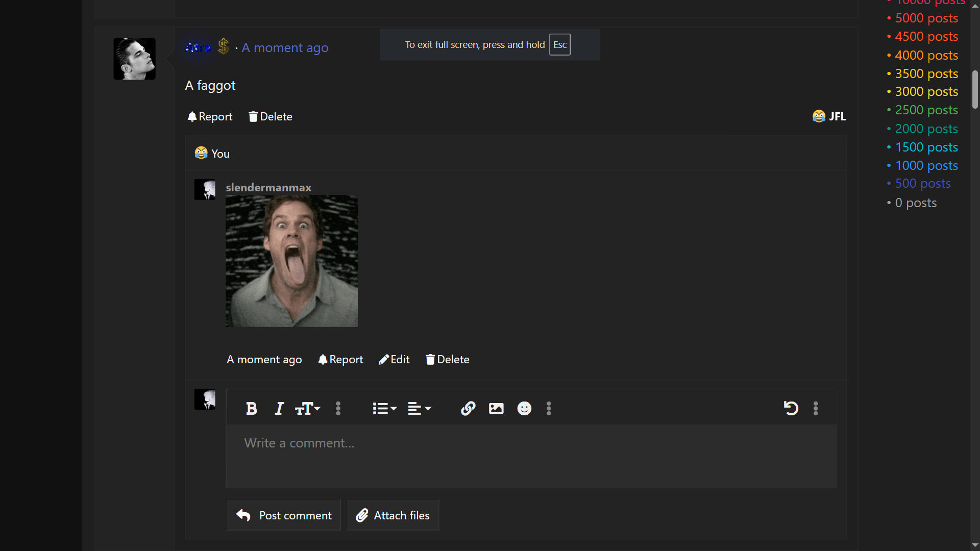Click the comment's A moment ago timestamp
This screenshot has width=980, height=551.
(x=264, y=360)
